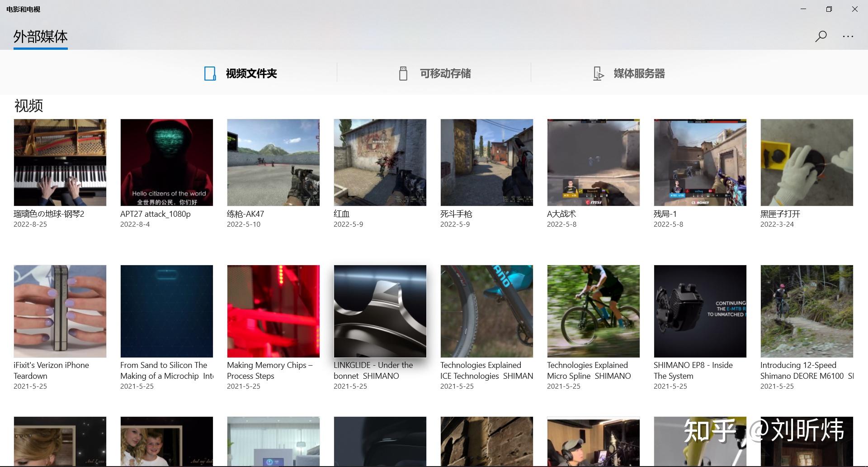
Task: Select the 可移动存储 tab
Action: [435, 73]
